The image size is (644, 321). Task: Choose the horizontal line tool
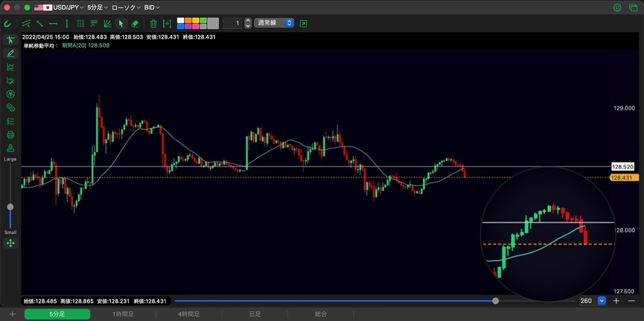pos(53,24)
